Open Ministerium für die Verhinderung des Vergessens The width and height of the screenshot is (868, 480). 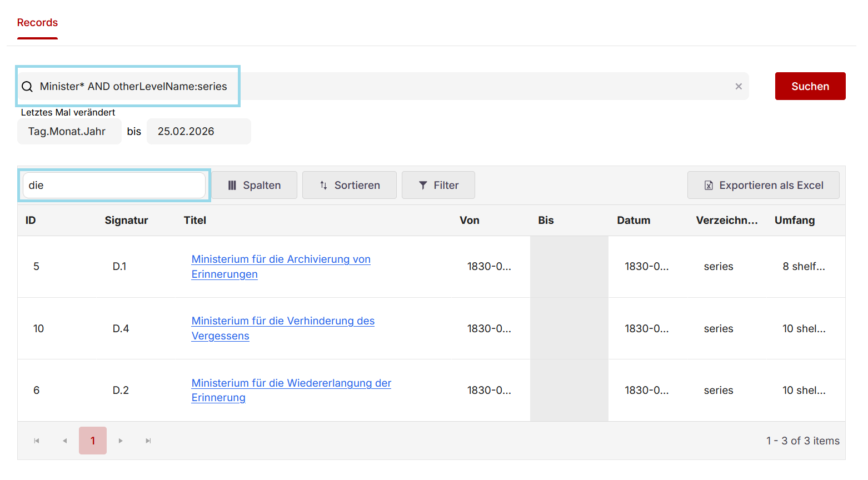tap(283, 321)
